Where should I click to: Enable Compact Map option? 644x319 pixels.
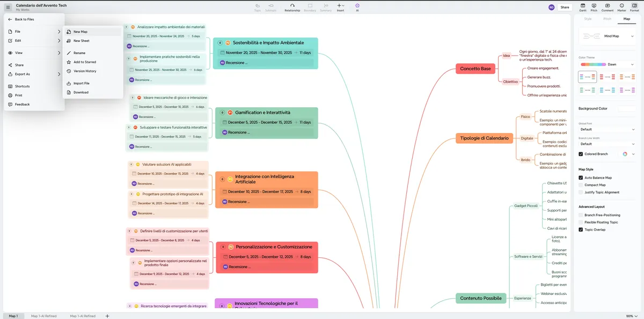pos(581,185)
